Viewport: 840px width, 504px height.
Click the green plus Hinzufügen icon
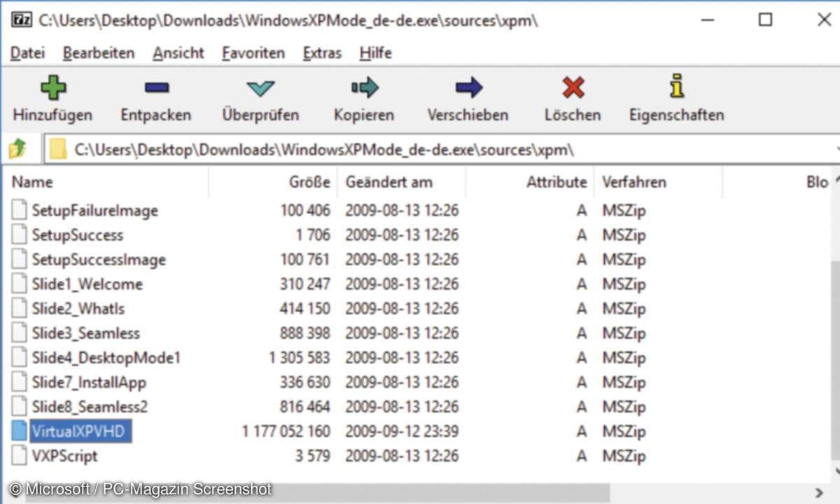[x=52, y=87]
